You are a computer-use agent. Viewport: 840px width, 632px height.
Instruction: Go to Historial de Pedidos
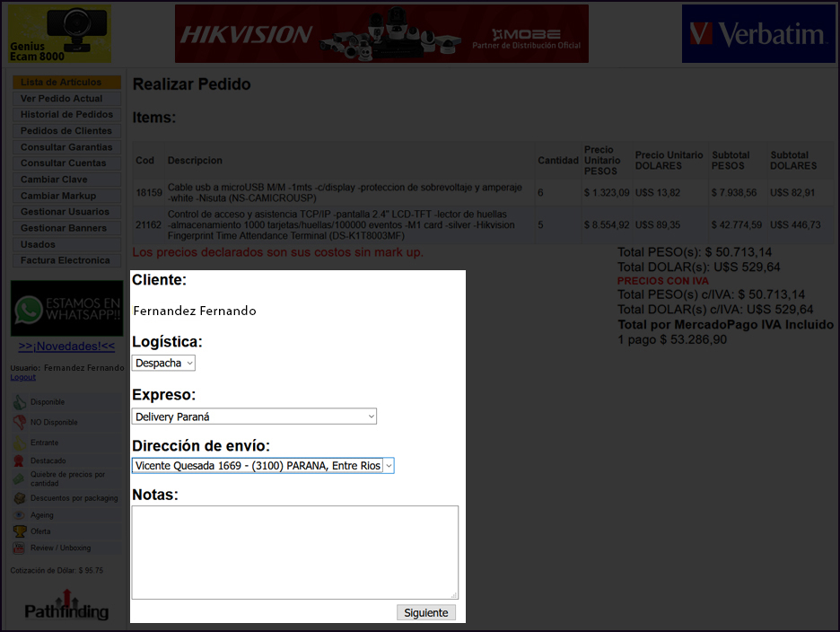[66, 115]
